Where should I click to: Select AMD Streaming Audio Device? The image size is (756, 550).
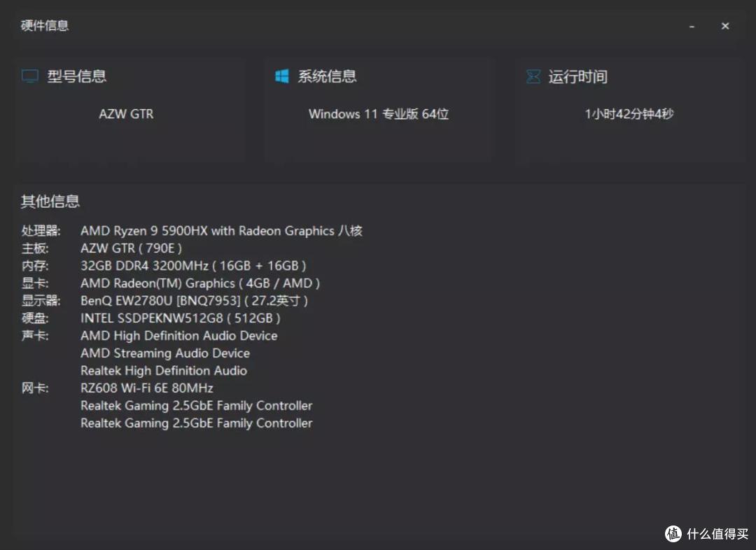click(x=165, y=353)
